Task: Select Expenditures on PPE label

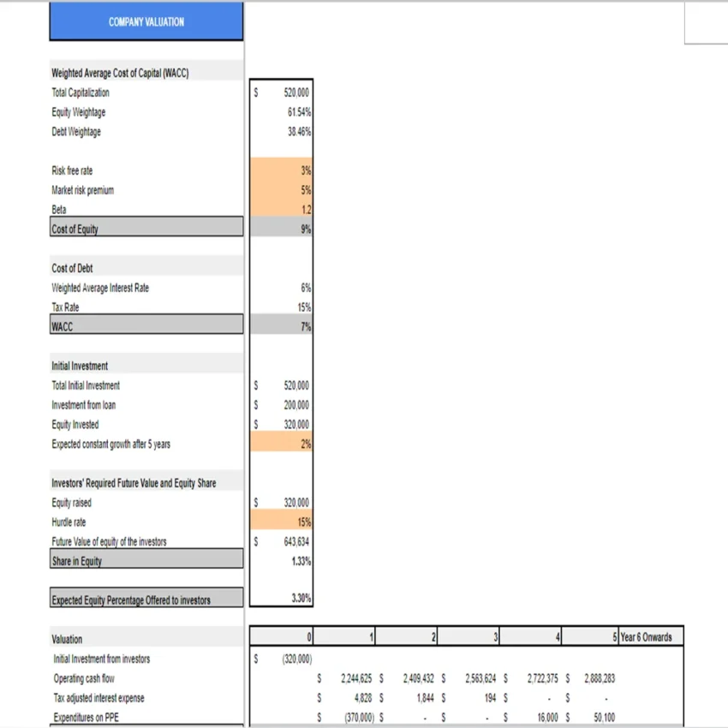Action: tap(86, 718)
